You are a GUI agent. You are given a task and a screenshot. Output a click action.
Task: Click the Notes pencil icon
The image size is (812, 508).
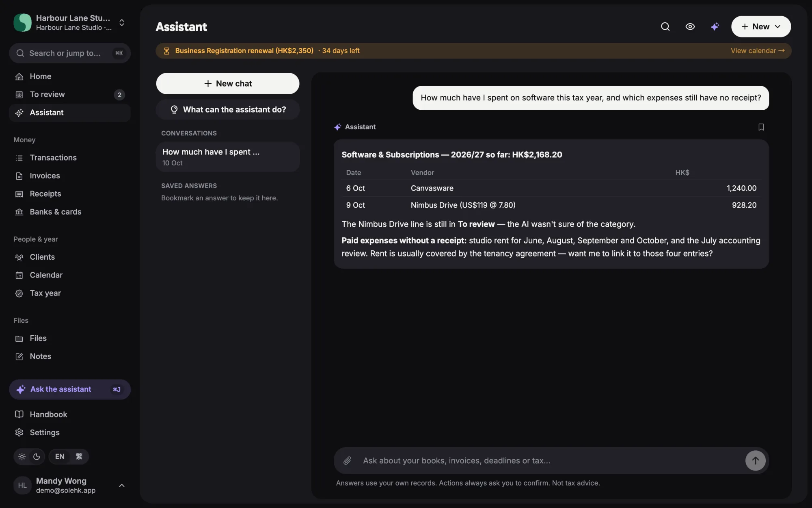19,356
